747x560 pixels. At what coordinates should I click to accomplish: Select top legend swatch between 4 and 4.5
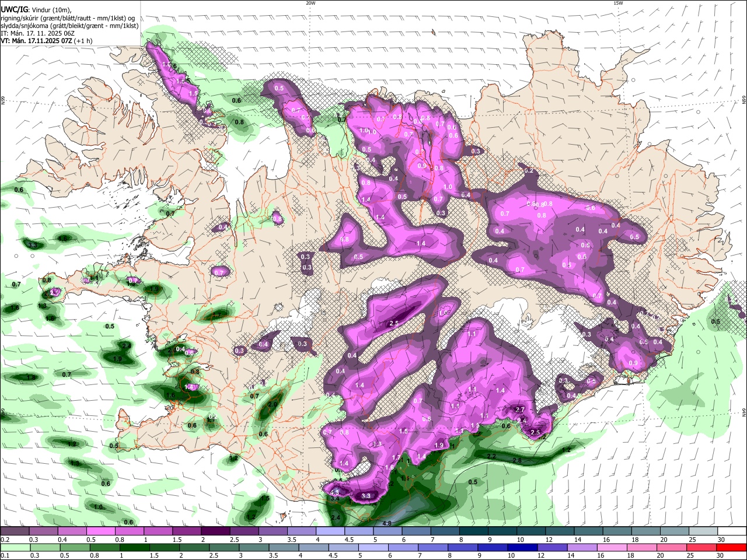[330, 531]
